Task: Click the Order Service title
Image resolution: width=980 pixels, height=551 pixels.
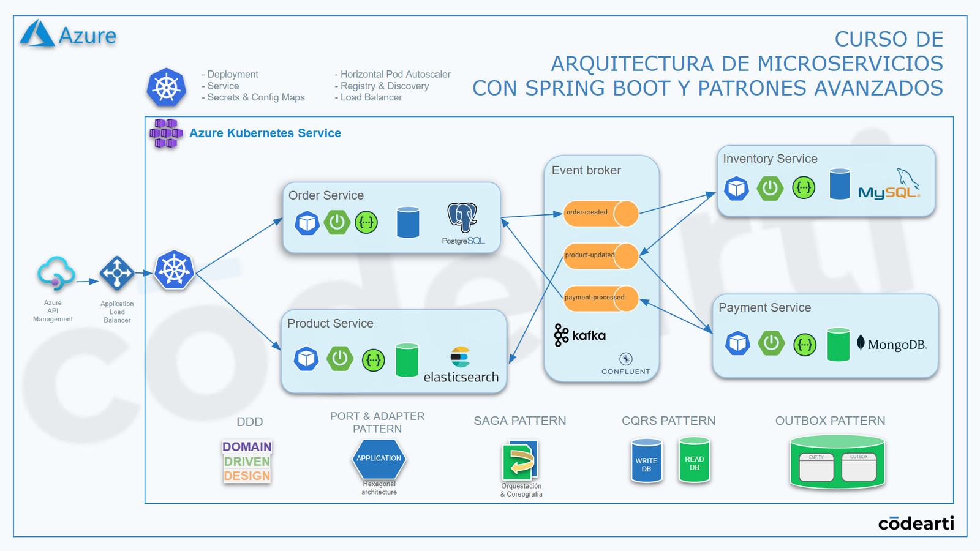Action: (x=326, y=195)
